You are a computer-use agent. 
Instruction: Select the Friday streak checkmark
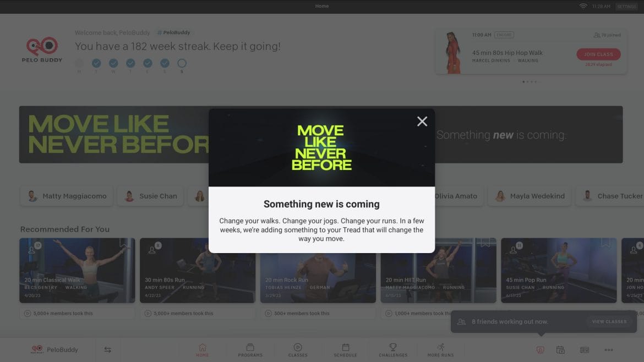[148, 63]
